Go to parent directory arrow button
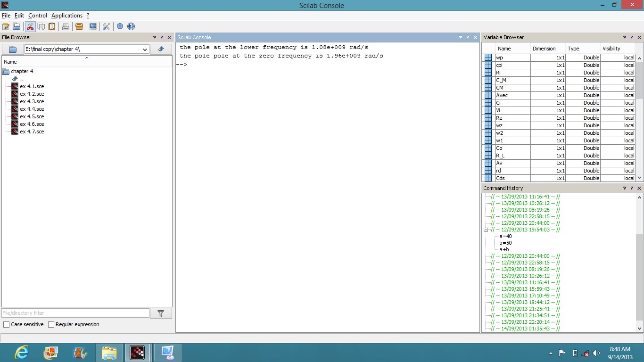644x362 pixels. (x=161, y=49)
